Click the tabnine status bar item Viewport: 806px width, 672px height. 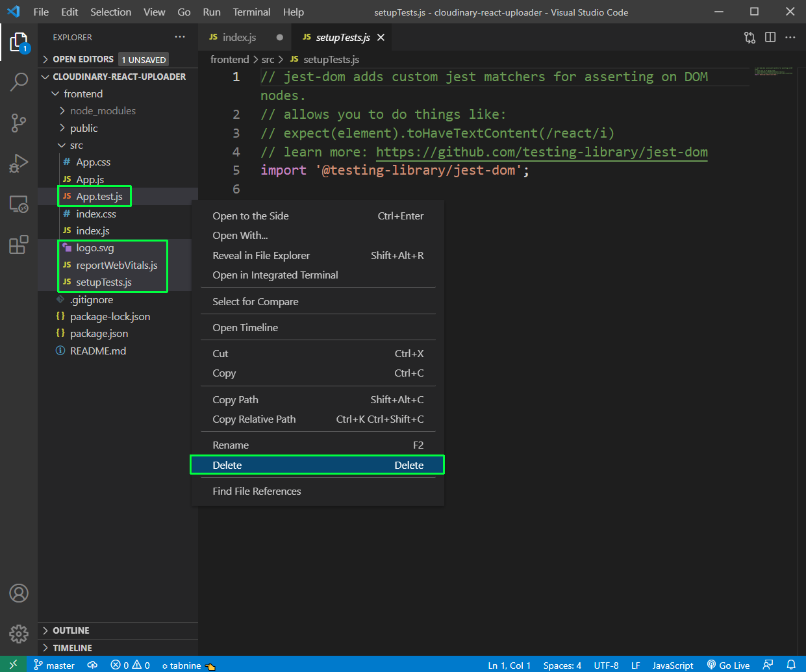(x=188, y=665)
